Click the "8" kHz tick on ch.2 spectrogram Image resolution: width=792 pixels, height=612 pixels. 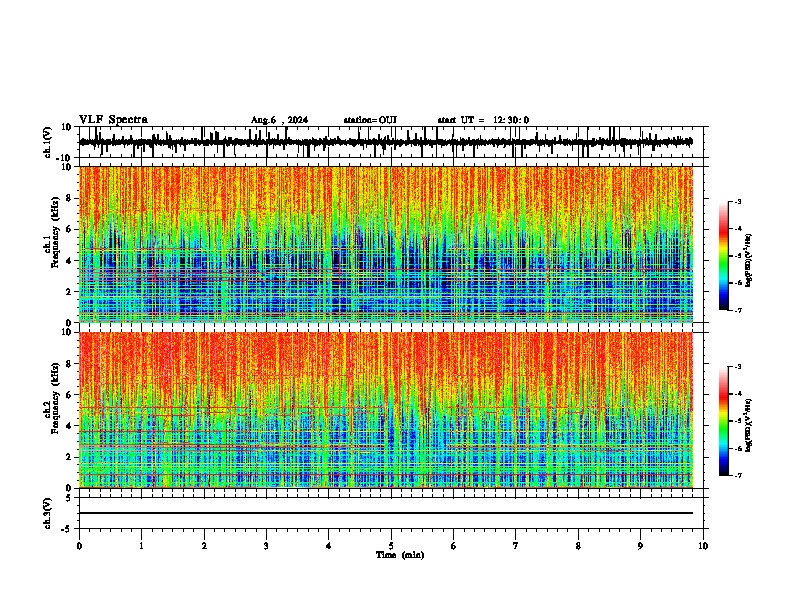(70, 364)
